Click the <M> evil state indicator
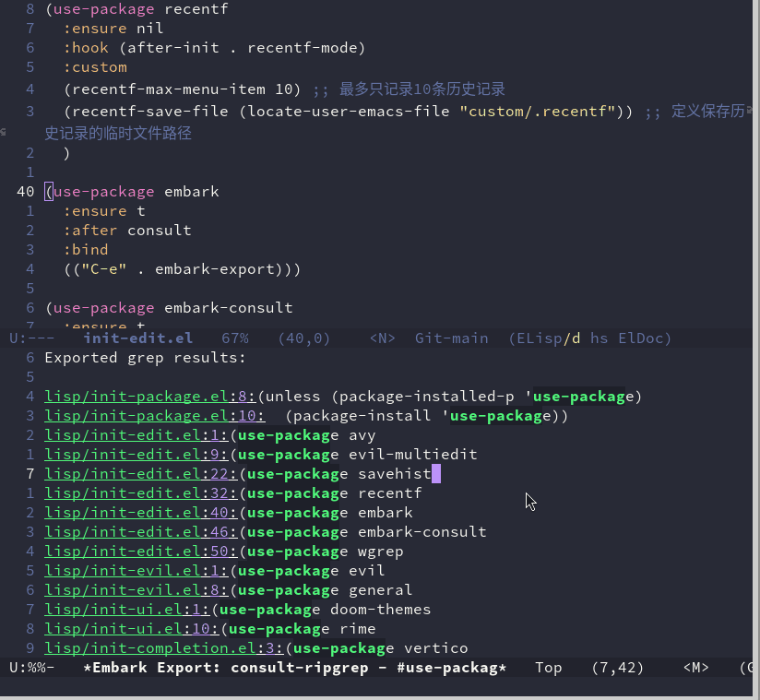This screenshot has width=760, height=700. (696, 668)
